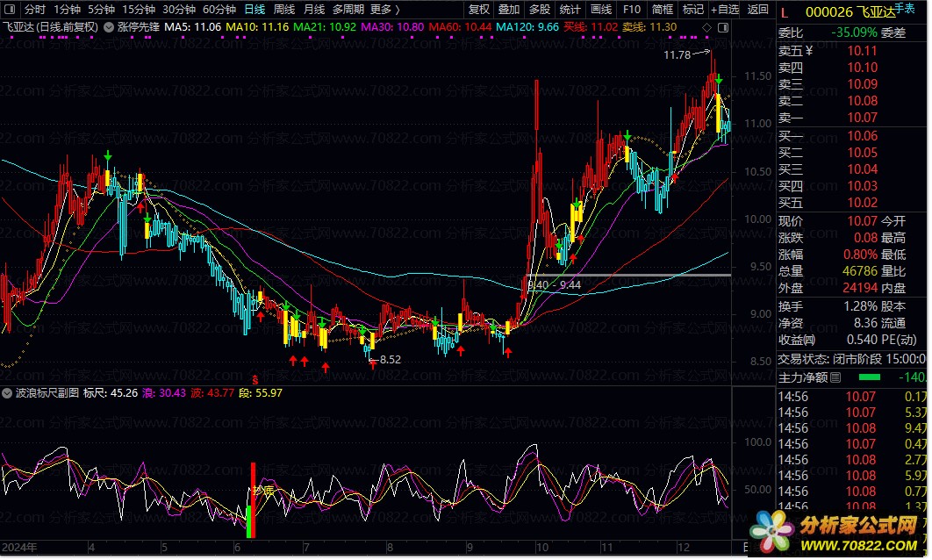The height and width of the screenshot is (560, 932).
Task: Click the 外盘 value 24194
Action: pyautogui.click(x=860, y=287)
